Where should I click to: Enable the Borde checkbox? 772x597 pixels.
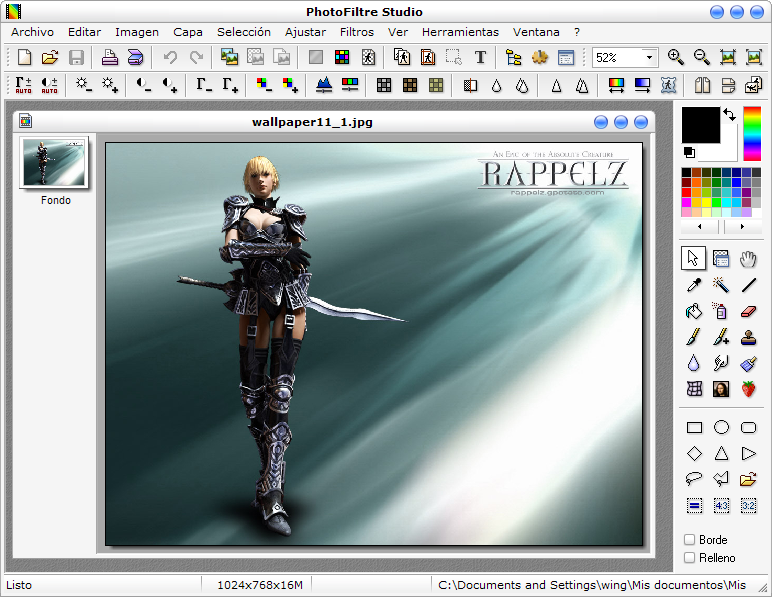tap(689, 540)
